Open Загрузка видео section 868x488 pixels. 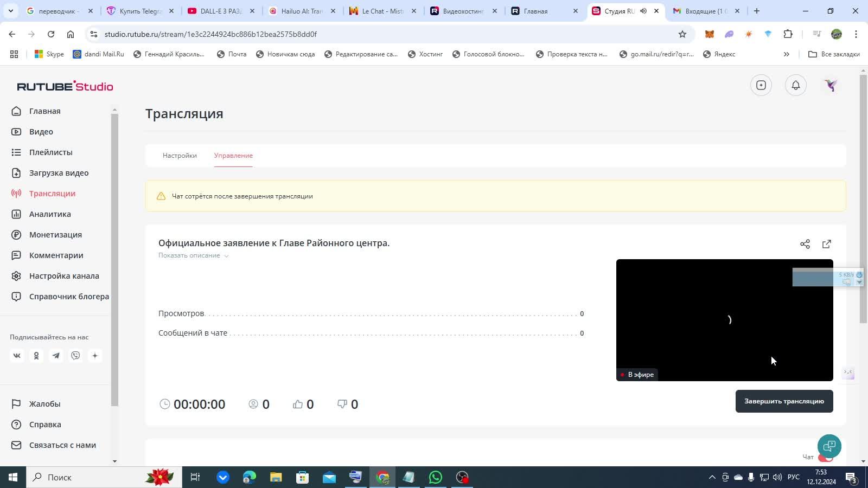59,173
